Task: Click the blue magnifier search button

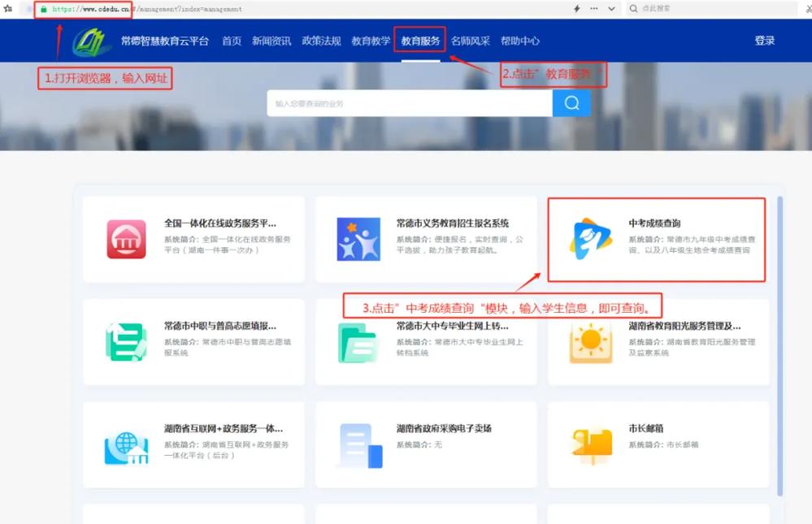Action: coord(571,103)
